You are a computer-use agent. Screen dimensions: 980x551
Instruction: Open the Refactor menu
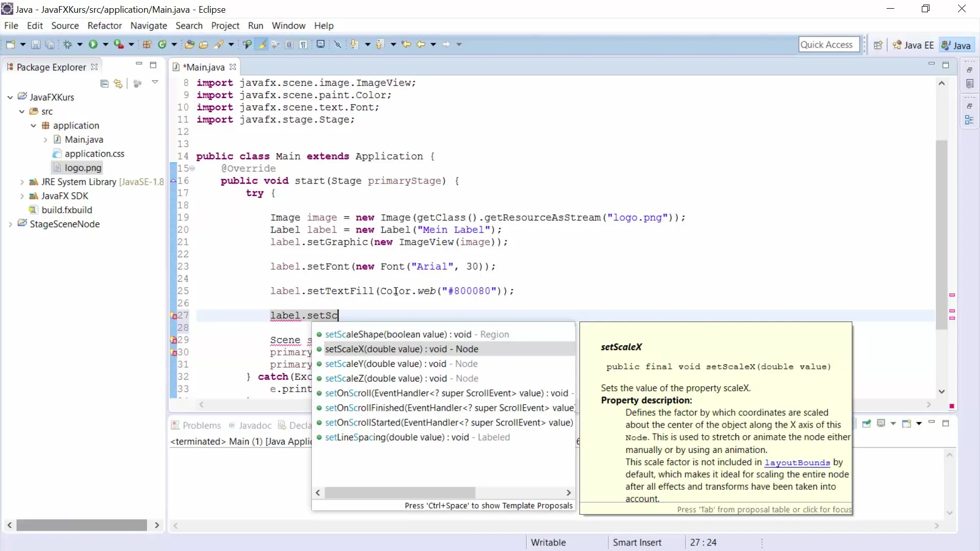[105, 26]
